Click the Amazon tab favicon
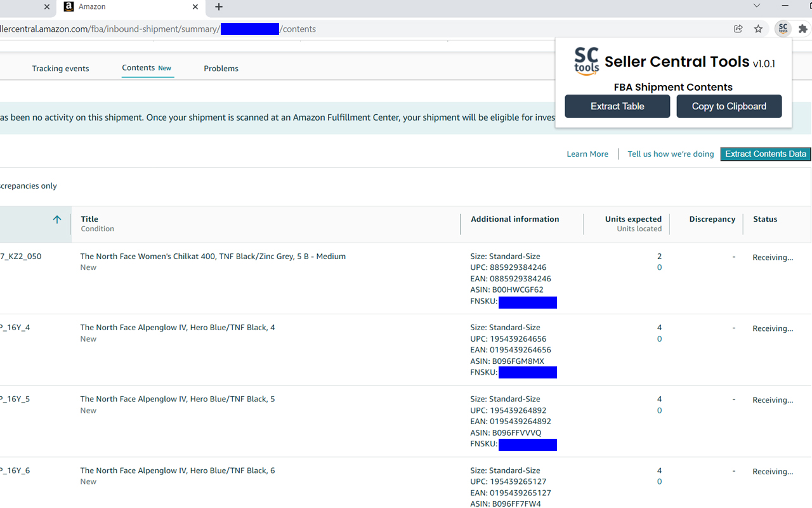This screenshot has height=508, width=812. 69,7
